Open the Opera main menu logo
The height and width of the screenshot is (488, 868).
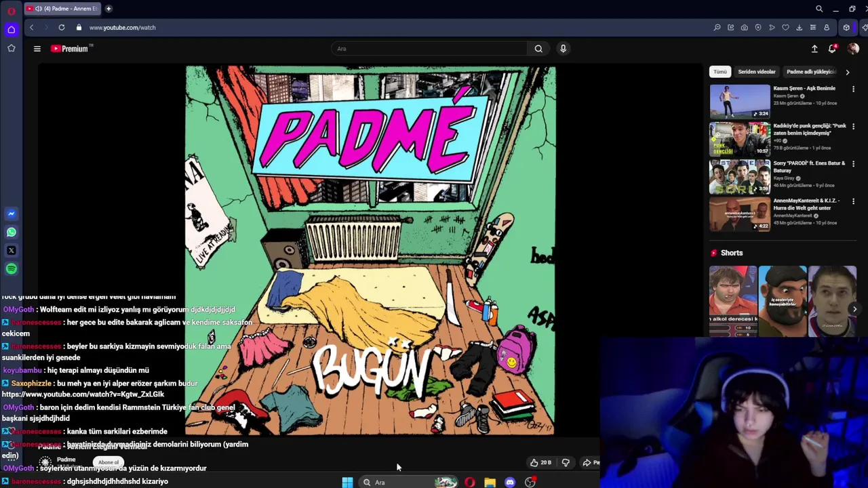click(11, 10)
